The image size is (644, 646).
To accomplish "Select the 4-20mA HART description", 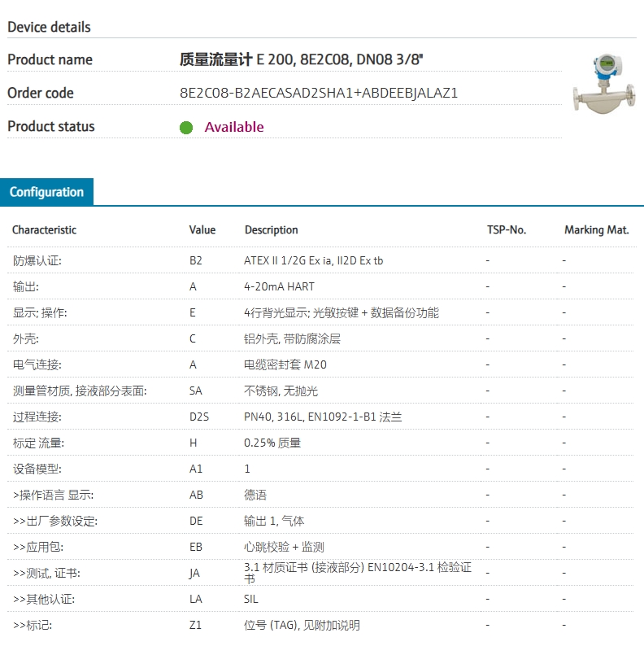I will 279,286.
